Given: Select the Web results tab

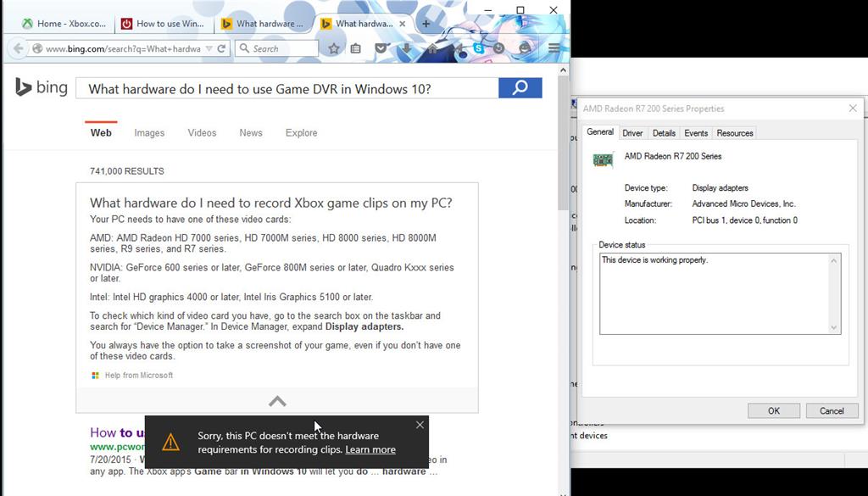Looking at the screenshot, I should tap(101, 133).
